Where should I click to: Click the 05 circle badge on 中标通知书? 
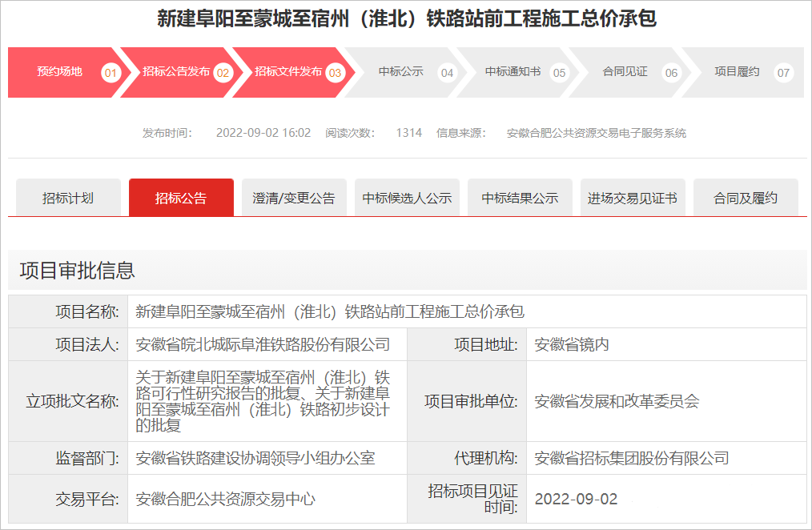tap(559, 73)
